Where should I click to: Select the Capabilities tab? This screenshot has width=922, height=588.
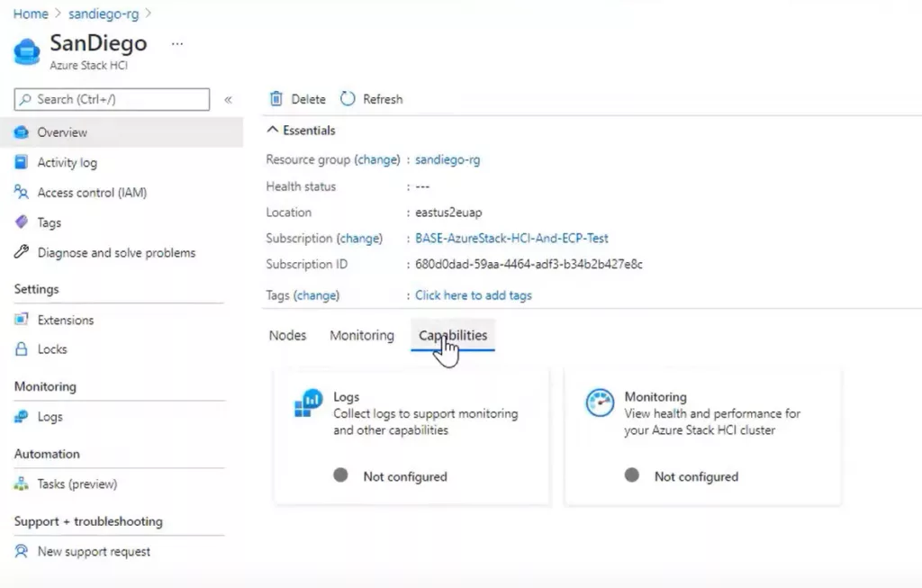click(453, 335)
